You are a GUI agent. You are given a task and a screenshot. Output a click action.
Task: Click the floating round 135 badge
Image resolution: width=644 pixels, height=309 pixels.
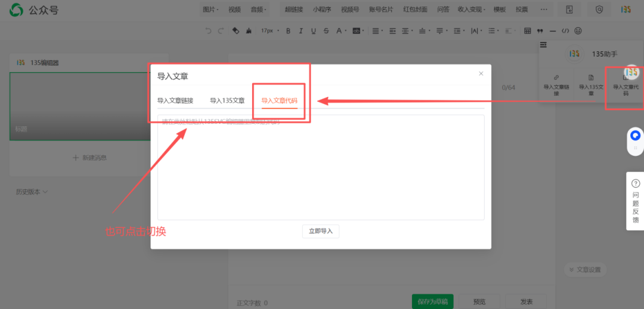coord(633,71)
